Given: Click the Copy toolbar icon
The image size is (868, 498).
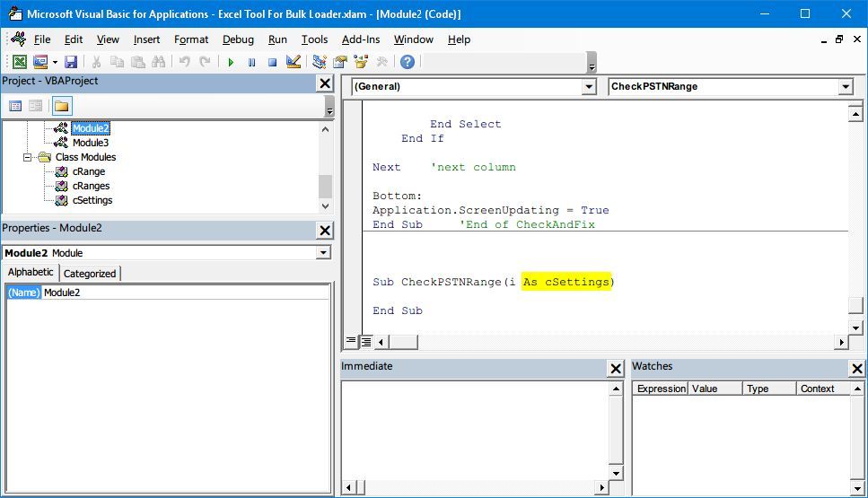Looking at the screenshot, I should click(x=117, y=61).
